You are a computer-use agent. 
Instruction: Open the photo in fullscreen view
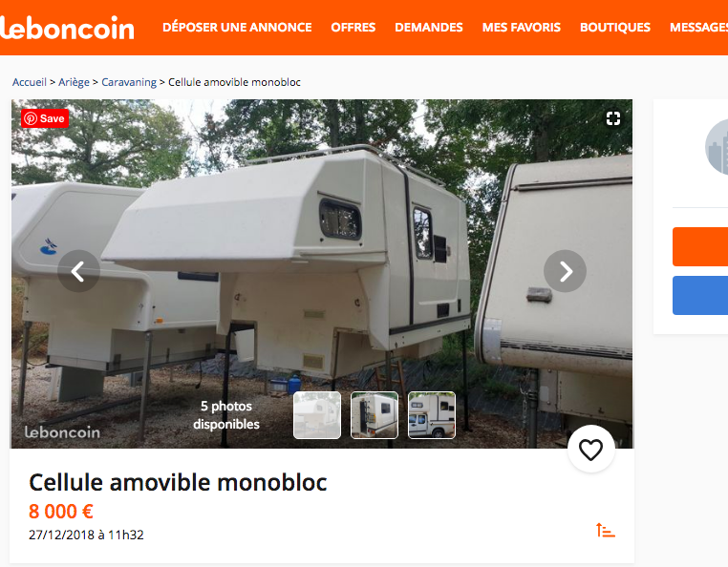[612, 118]
